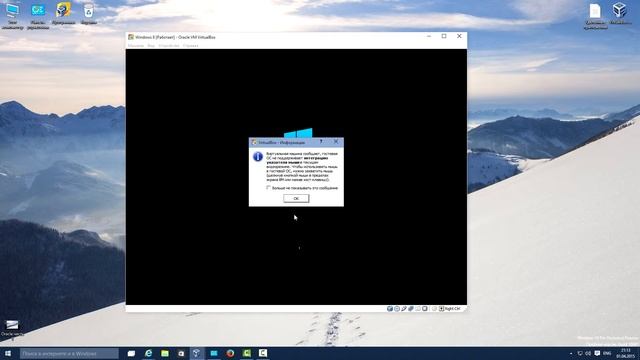Click OK in the VirtualBox information dialog
The image size is (640, 360).
[x=296, y=198]
